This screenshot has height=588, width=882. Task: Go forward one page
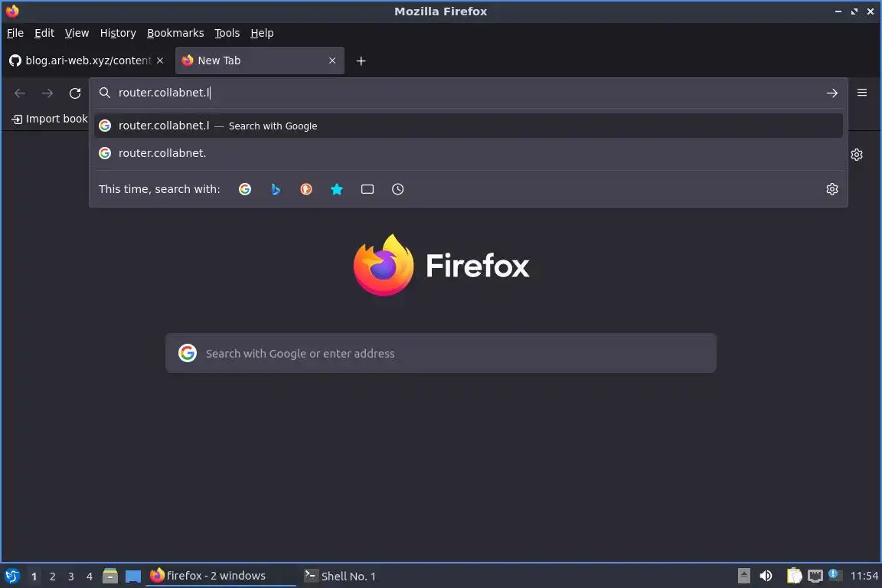(x=47, y=93)
